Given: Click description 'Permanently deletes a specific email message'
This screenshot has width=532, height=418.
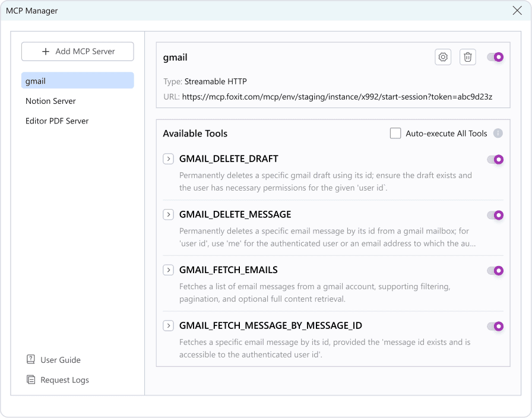Looking at the screenshot, I should click(x=327, y=237).
